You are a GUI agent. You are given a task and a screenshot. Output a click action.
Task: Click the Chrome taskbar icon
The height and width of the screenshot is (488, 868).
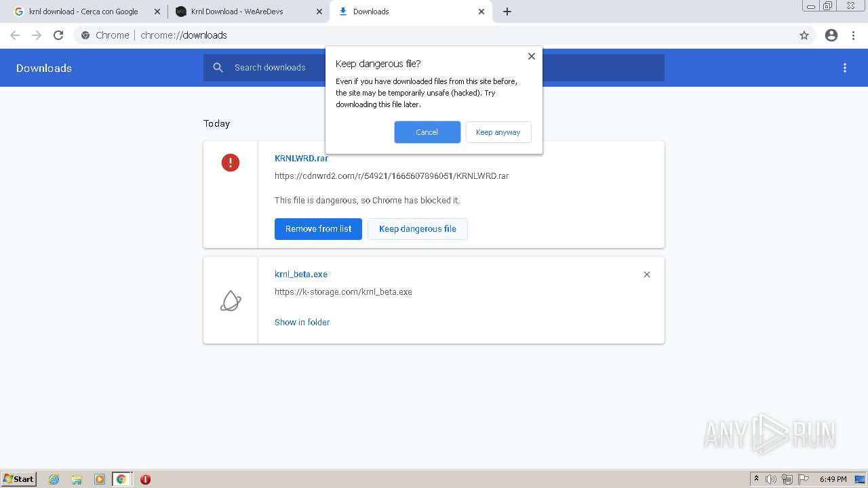point(121,479)
